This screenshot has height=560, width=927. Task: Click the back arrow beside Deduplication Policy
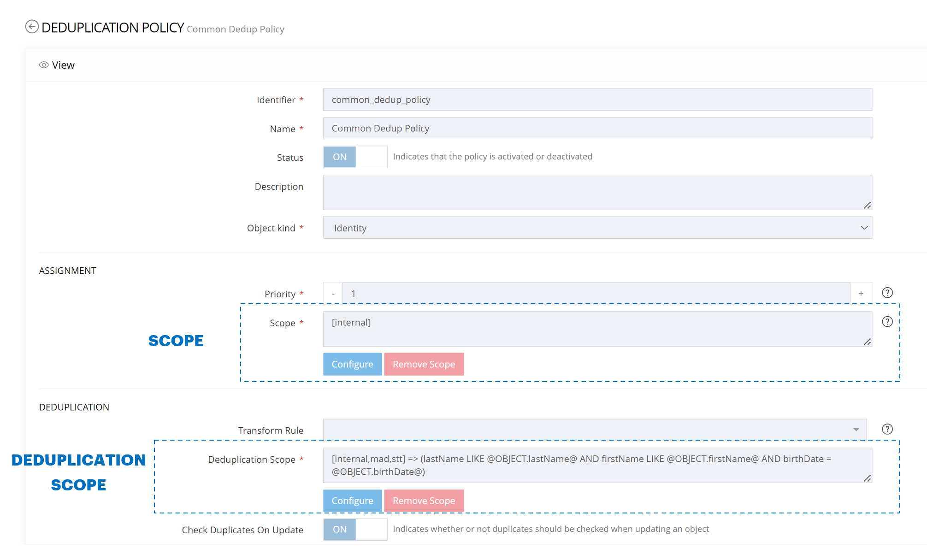point(31,27)
